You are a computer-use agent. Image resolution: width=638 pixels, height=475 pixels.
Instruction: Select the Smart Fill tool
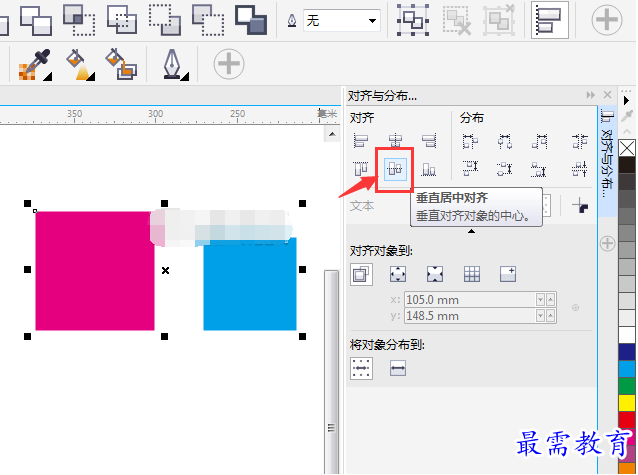121,64
